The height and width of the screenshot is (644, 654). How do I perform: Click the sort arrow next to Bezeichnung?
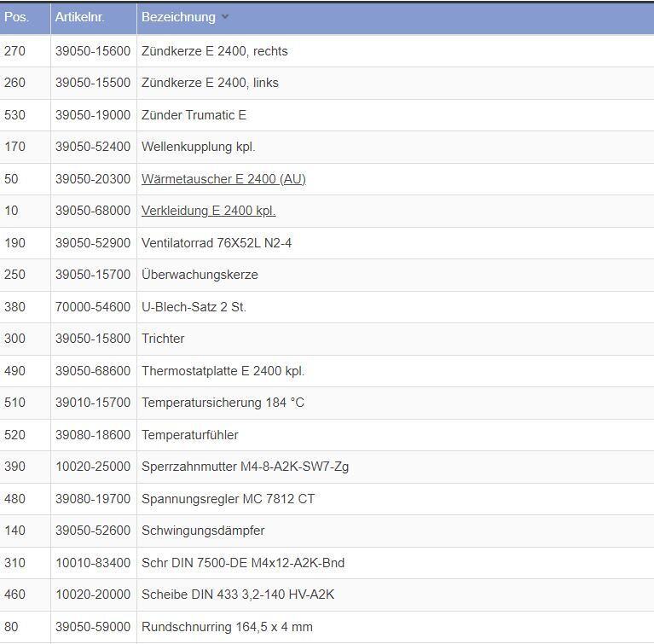click(x=225, y=17)
